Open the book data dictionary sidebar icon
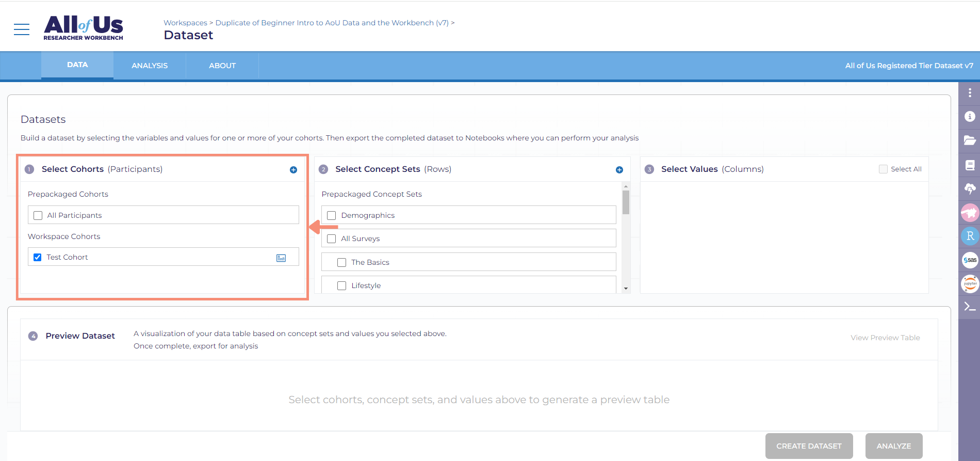 [x=970, y=165]
